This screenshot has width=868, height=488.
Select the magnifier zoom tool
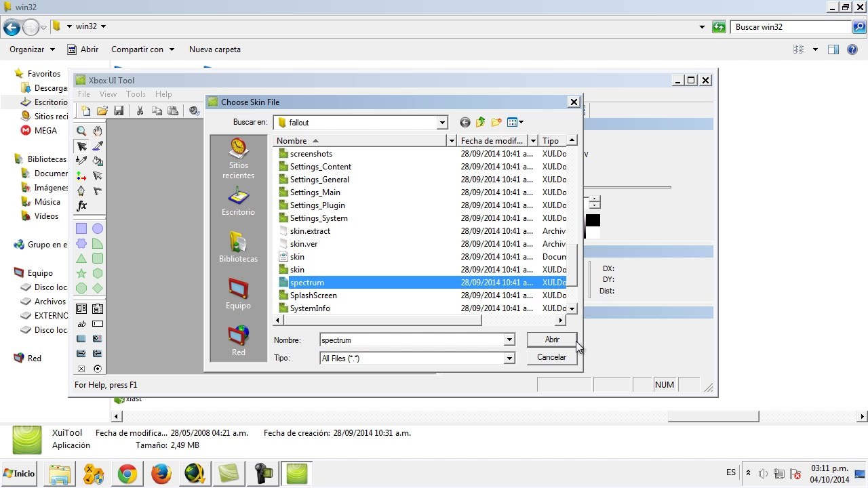81,131
